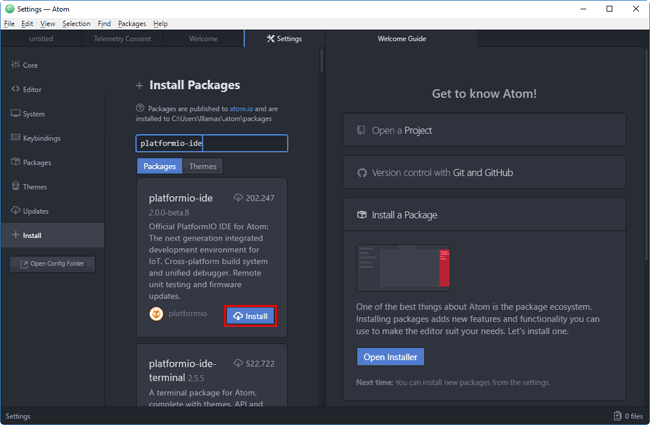Open the File menu

(9, 24)
